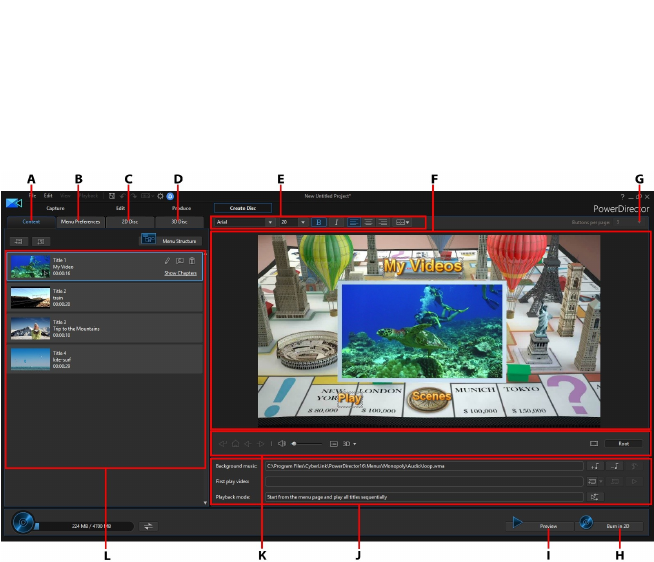
Task: Click the blue notification icon
Action: coord(170,196)
